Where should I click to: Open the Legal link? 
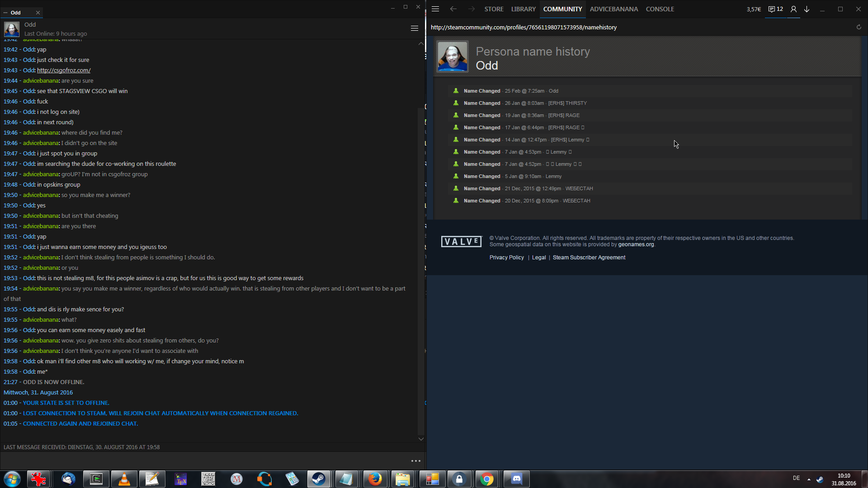point(538,258)
